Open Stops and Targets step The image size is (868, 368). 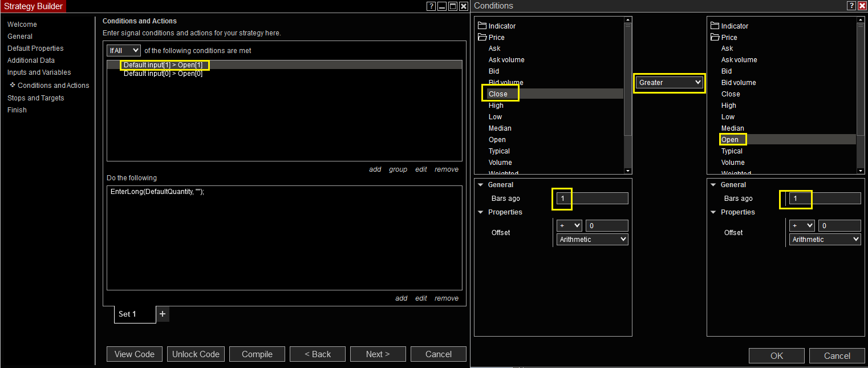36,98
